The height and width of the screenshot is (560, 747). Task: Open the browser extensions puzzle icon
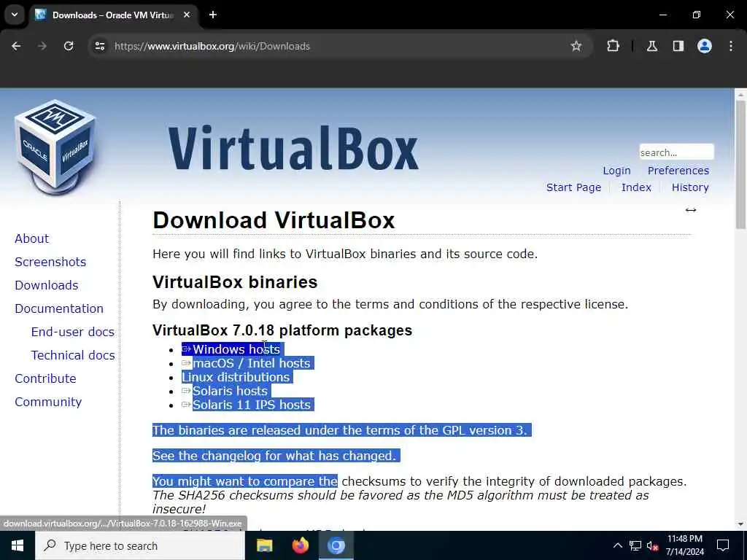pyautogui.click(x=613, y=46)
